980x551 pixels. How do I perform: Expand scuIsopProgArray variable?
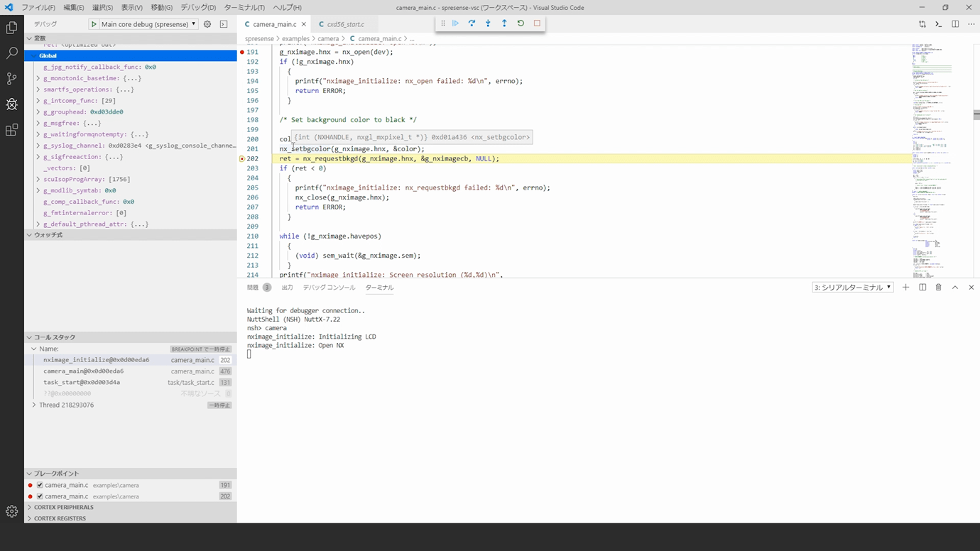tap(38, 180)
